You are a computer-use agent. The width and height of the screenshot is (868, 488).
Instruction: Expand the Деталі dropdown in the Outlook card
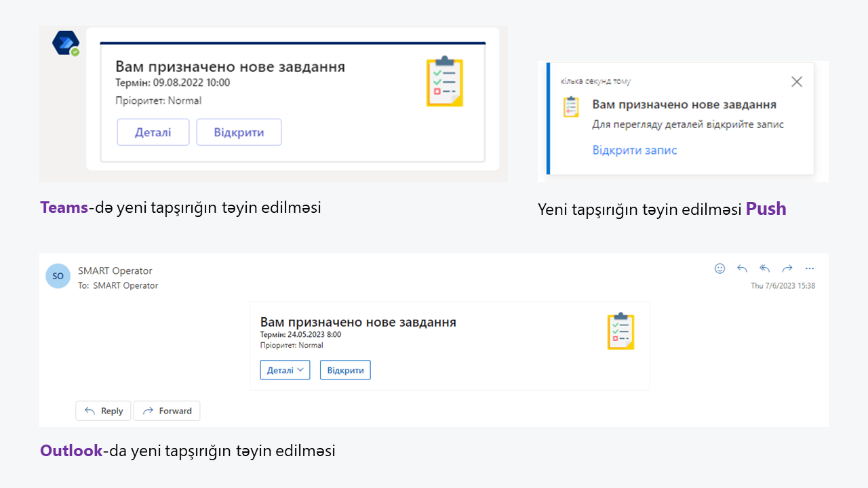285,370
